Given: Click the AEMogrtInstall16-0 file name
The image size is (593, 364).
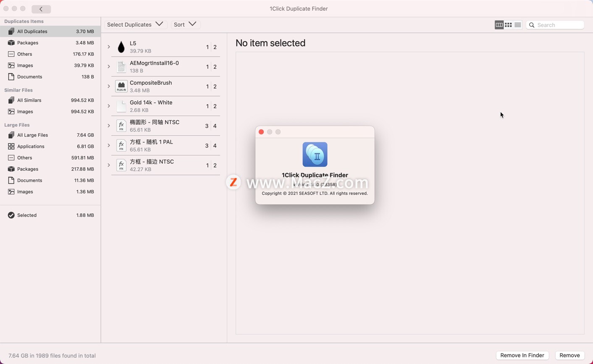Looking at the screenshot, I should click(154, 63).
